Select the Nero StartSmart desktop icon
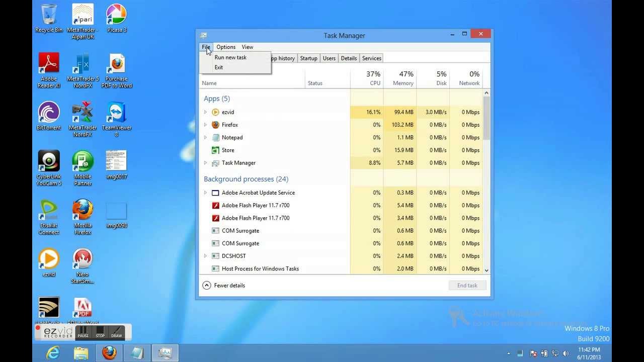The image size is (644, 362). point(83,265)
